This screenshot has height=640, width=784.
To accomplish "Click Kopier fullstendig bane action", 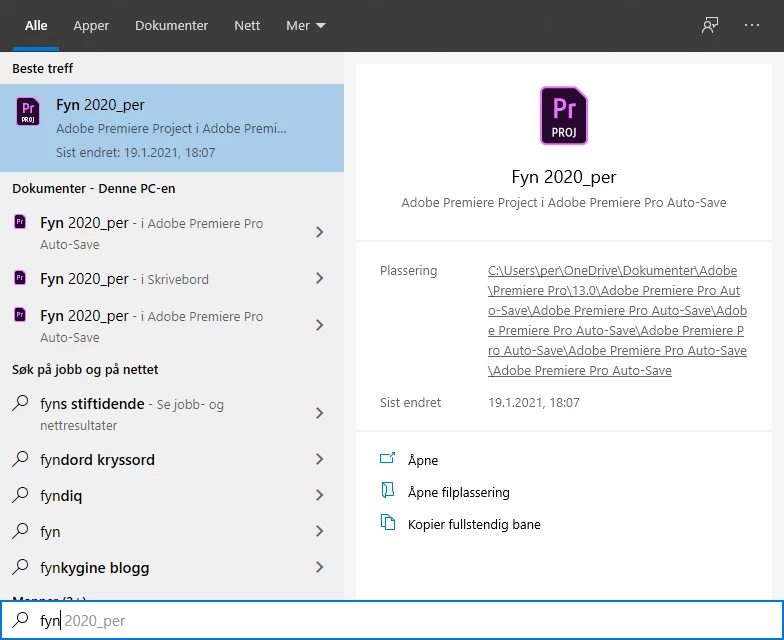I will click(474, 524).
